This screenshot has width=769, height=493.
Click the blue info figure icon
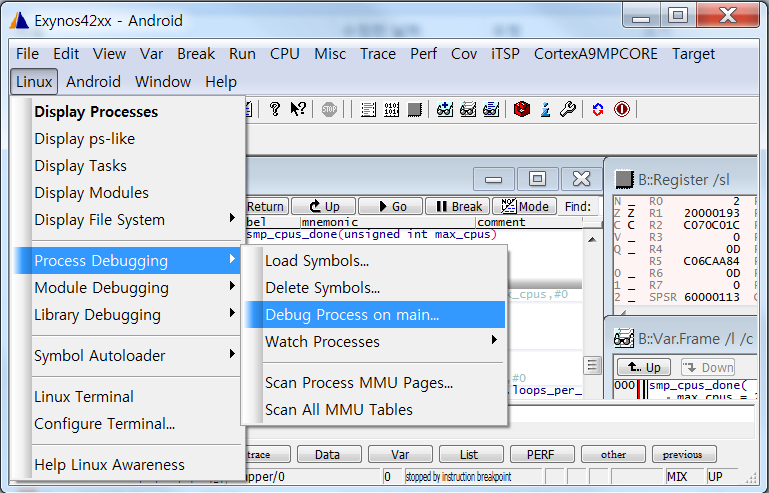(x=545, y=109)
